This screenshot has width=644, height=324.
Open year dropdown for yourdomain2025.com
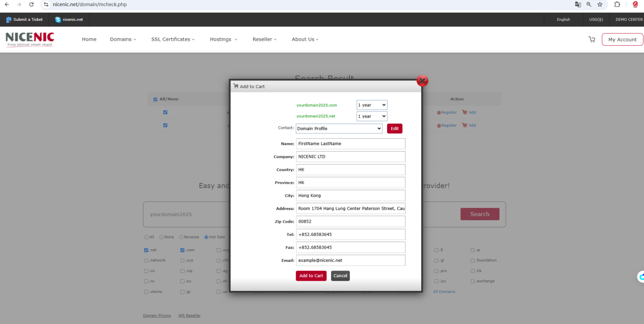pyautogui.click(x=372, y=105)
